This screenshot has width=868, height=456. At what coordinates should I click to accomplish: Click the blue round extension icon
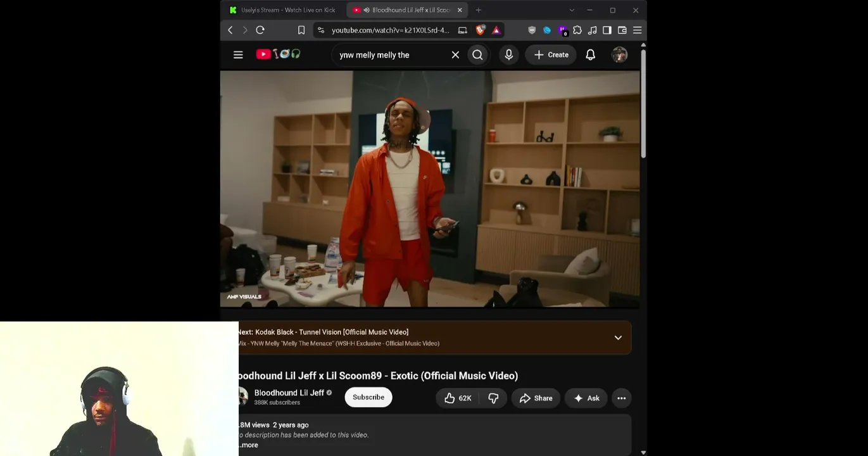click(x=547, y=30)
